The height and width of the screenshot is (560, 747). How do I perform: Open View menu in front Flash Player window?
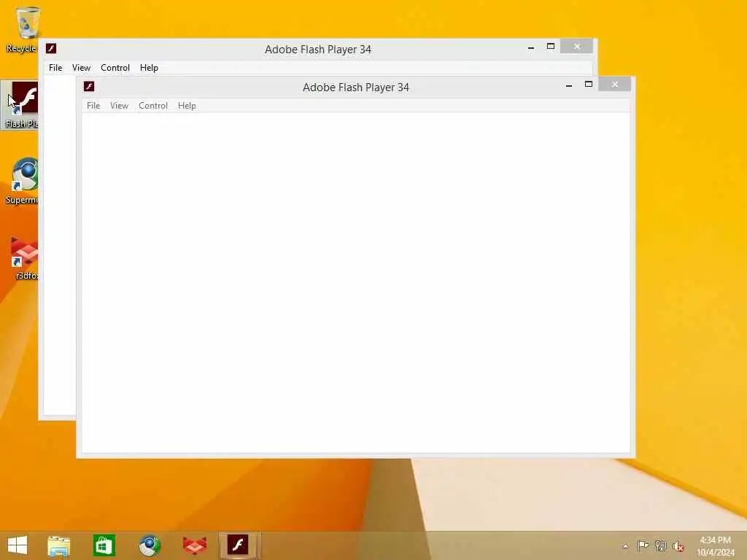(119, 106)
